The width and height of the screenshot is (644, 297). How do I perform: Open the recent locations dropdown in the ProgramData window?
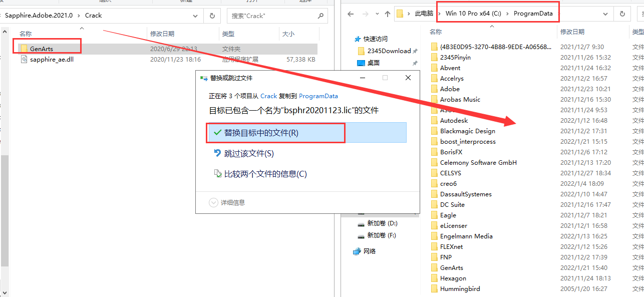click(x=377, y=14)
